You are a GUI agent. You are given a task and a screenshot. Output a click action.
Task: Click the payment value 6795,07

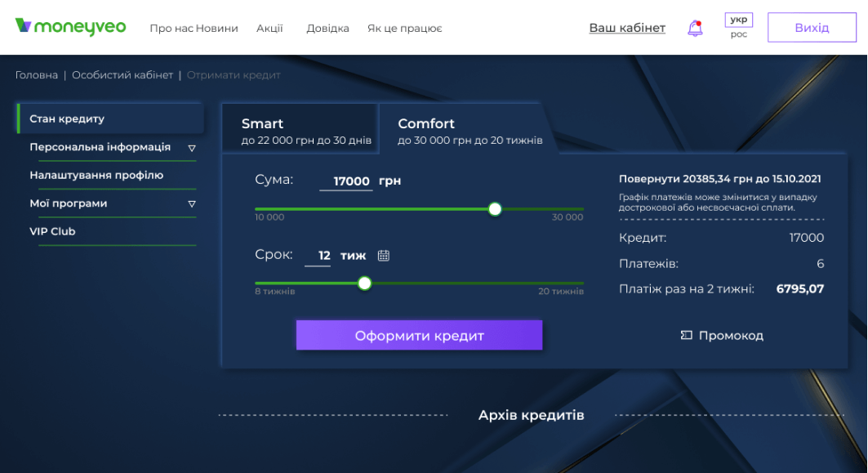point(800,288)
